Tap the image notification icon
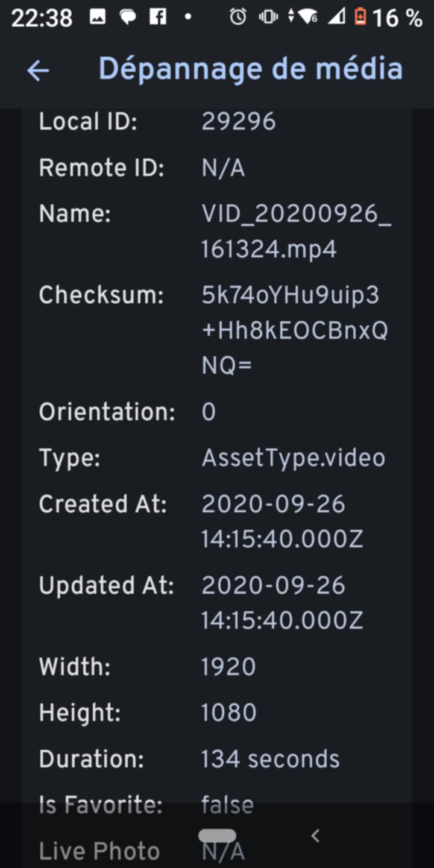The image size is (434, 868). click(98, 17)
